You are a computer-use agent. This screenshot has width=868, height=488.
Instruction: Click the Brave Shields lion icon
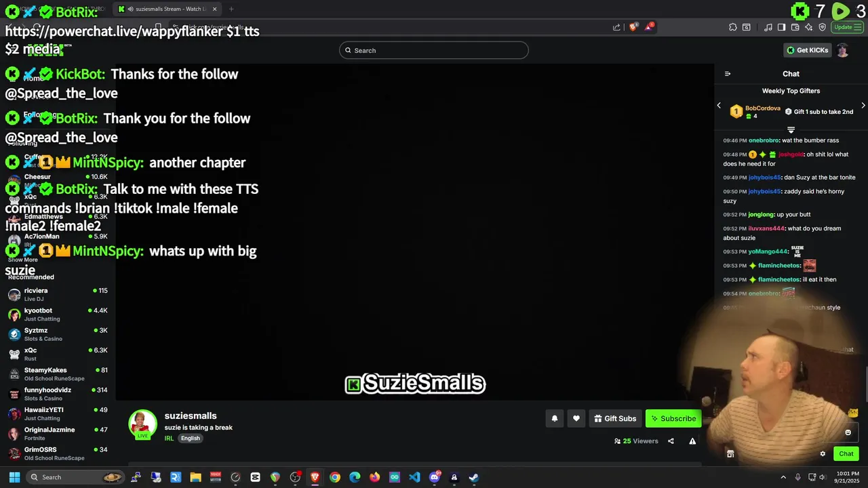(x=633, y=27)
